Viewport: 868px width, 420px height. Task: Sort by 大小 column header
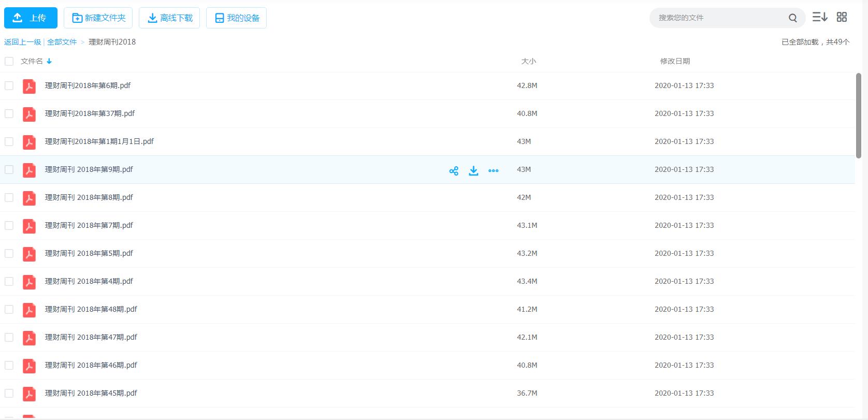click(528, 61)
